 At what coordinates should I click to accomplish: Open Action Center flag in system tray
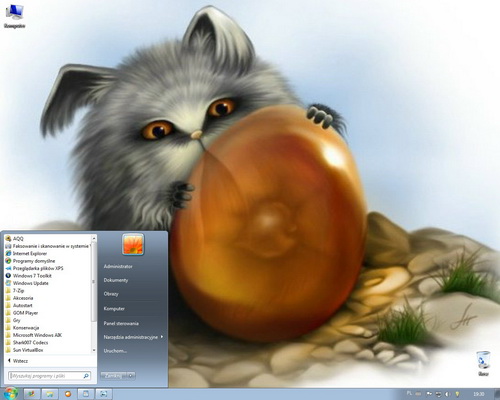point(429,394)
